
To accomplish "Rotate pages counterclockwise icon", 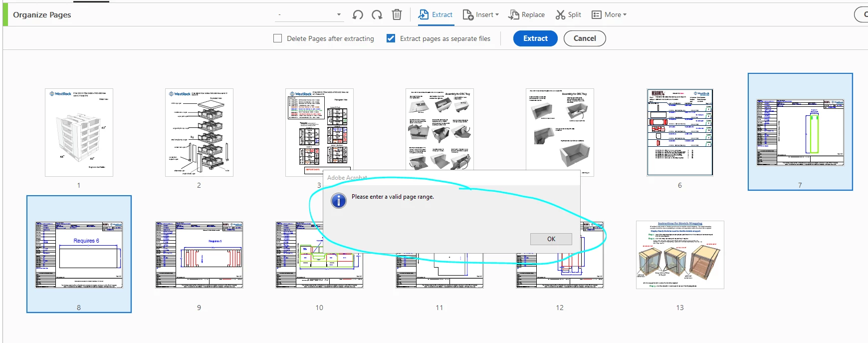I will coord(358,15).
